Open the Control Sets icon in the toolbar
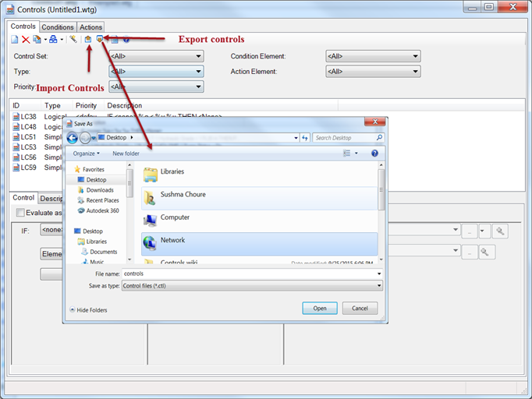This screenshot has width=532, height=399. (x=53, y=39)
